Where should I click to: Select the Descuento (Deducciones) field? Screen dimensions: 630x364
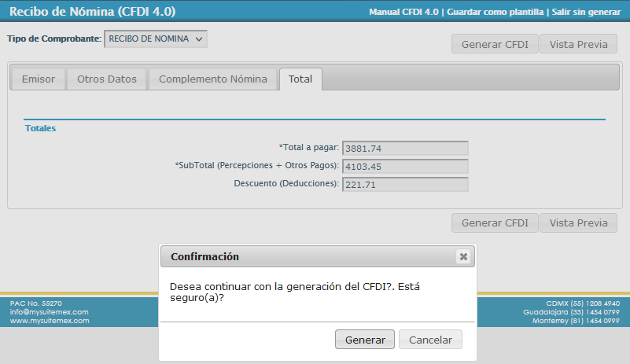tap(405, 184)
